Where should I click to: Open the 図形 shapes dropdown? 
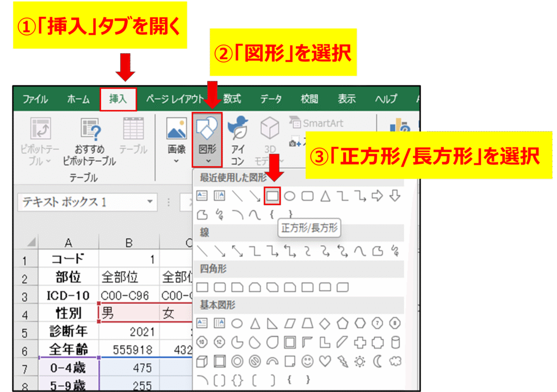(207, 140)
